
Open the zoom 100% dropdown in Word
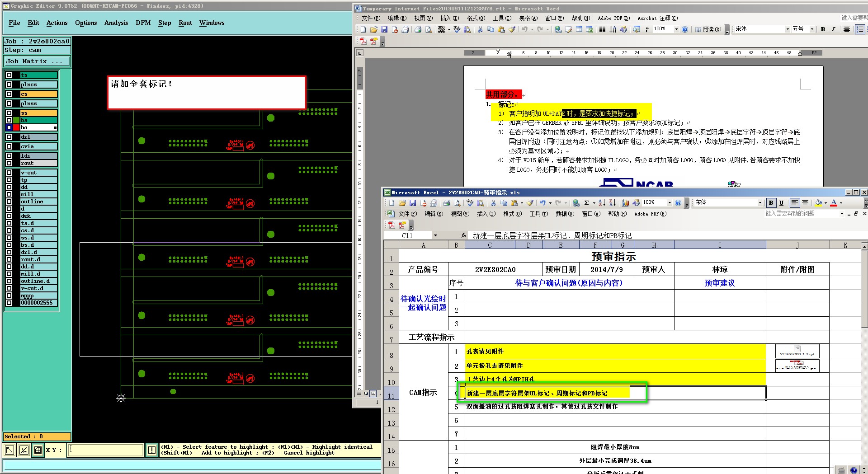click(676, 29)
